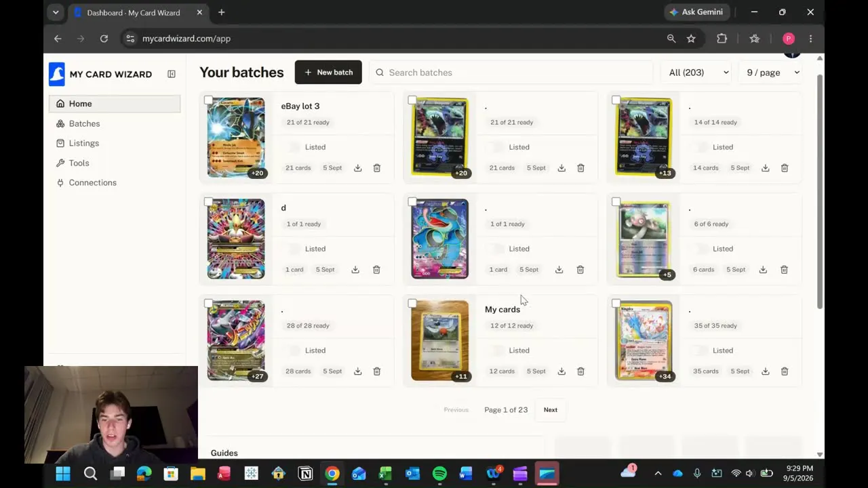
Task: Click the My Card Wizard logo
Action: click(100, 74)
